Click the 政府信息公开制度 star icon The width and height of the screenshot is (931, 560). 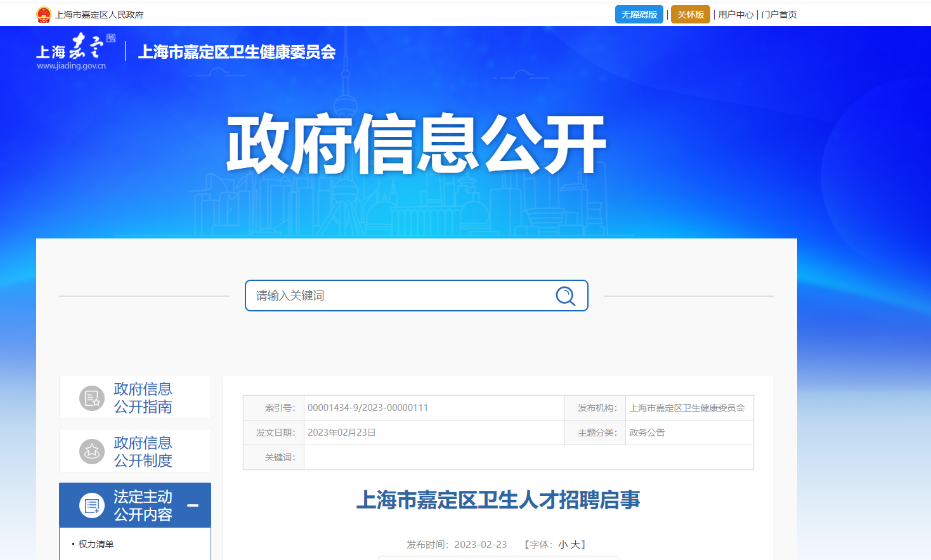[92, 452]
